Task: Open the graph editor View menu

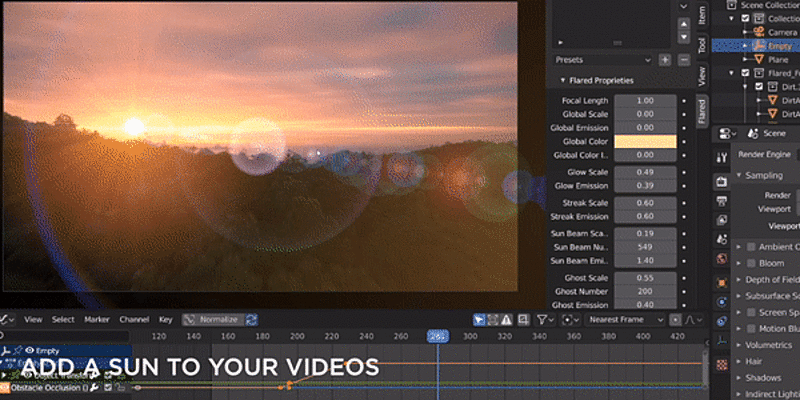Action: (x=33, y=320)
